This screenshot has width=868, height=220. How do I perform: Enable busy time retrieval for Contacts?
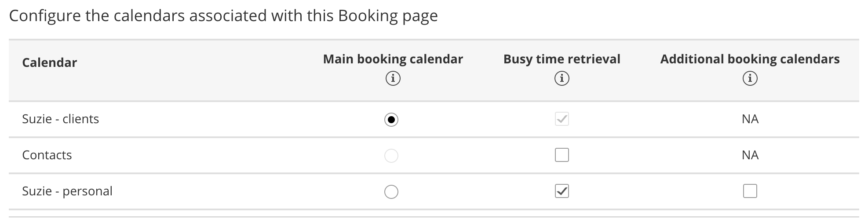tap(562, 155)
